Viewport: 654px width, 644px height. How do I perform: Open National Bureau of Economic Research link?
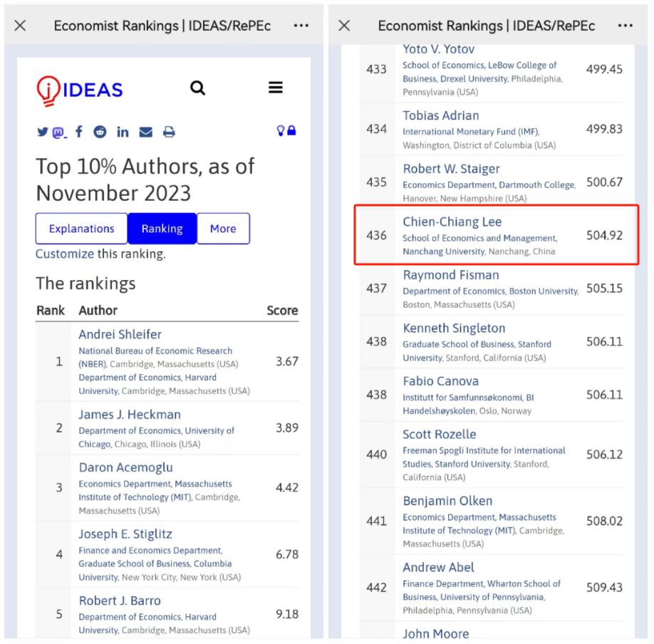pos(155,357)
